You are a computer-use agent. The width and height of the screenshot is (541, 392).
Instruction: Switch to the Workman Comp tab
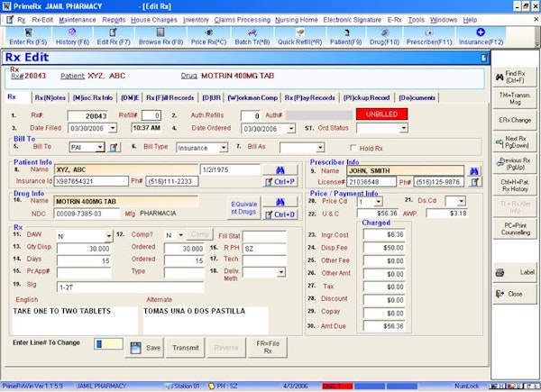click(x=252, y=96)
